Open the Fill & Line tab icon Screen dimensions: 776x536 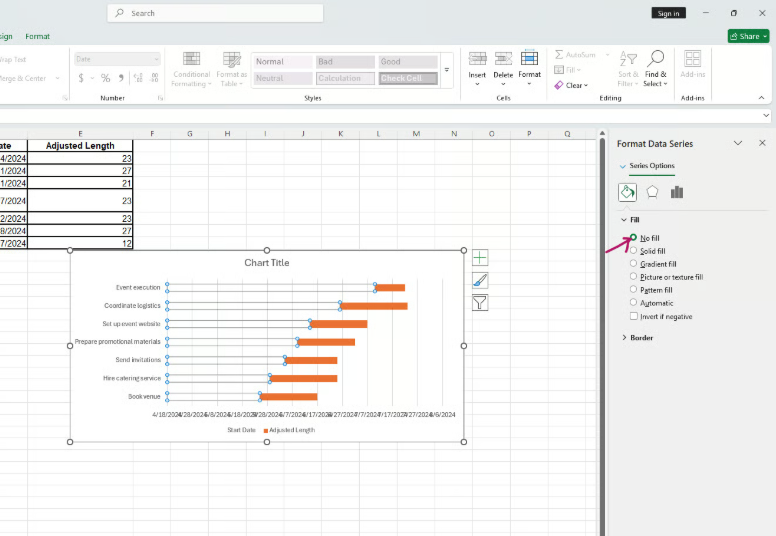(627, 192)
